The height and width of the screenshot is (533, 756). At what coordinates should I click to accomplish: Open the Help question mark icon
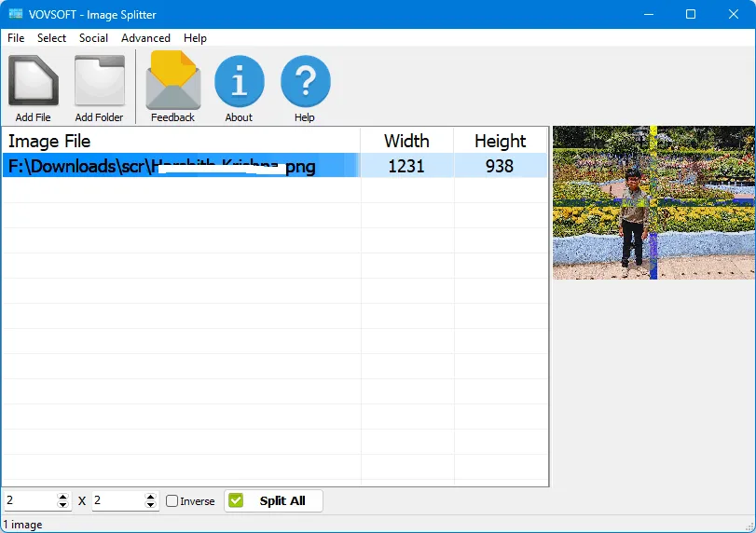pos(305,82)
